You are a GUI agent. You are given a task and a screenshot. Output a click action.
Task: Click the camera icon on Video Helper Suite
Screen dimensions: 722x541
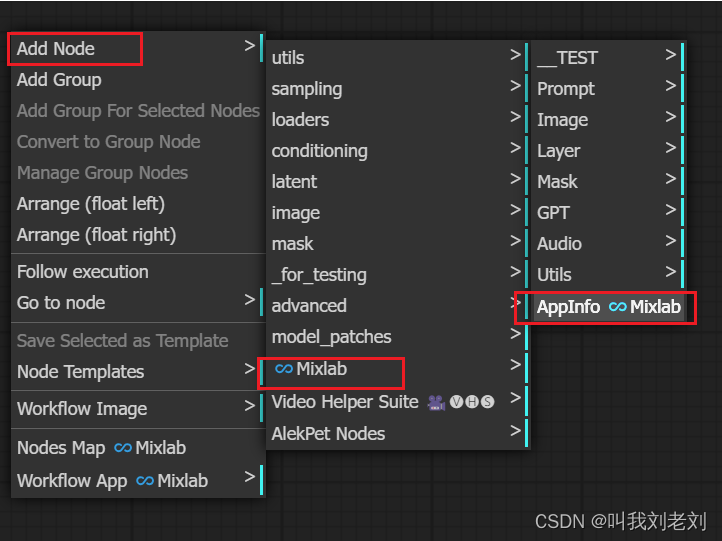[436, 402]
